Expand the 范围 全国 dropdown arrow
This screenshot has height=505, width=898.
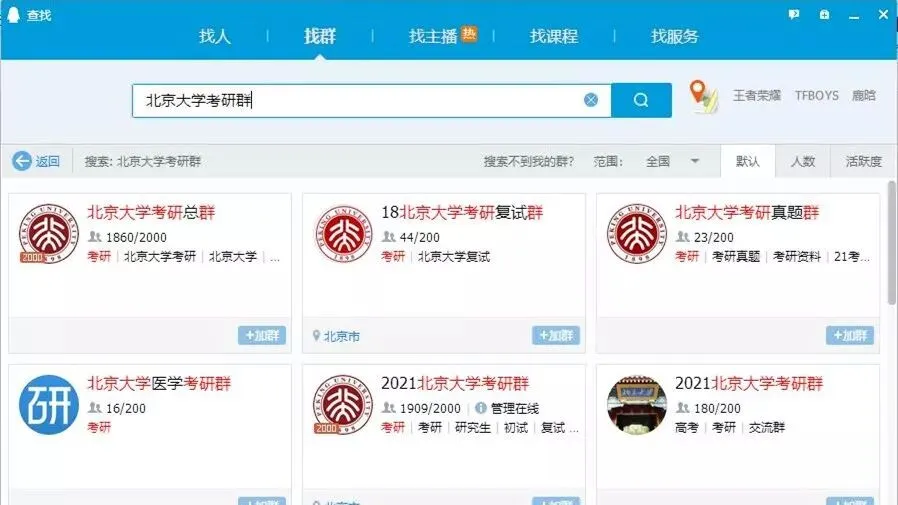tap(695, 161)
